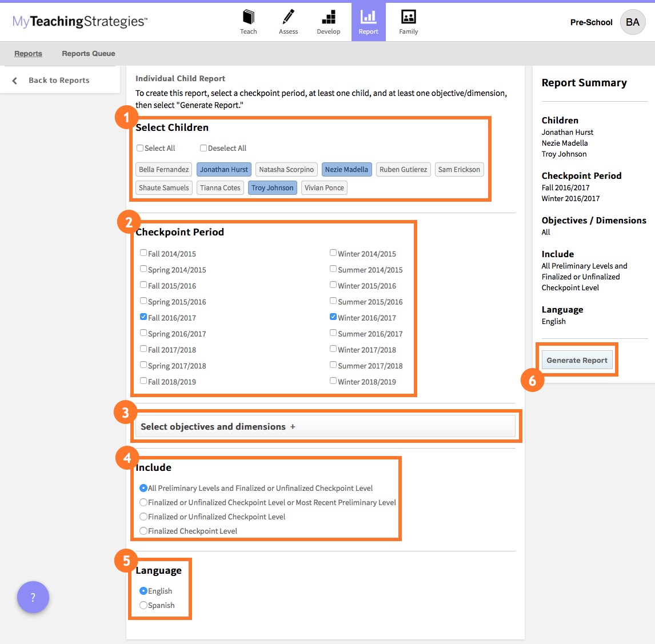
Task: Open the Report chart icon
Action: [368, 18]
